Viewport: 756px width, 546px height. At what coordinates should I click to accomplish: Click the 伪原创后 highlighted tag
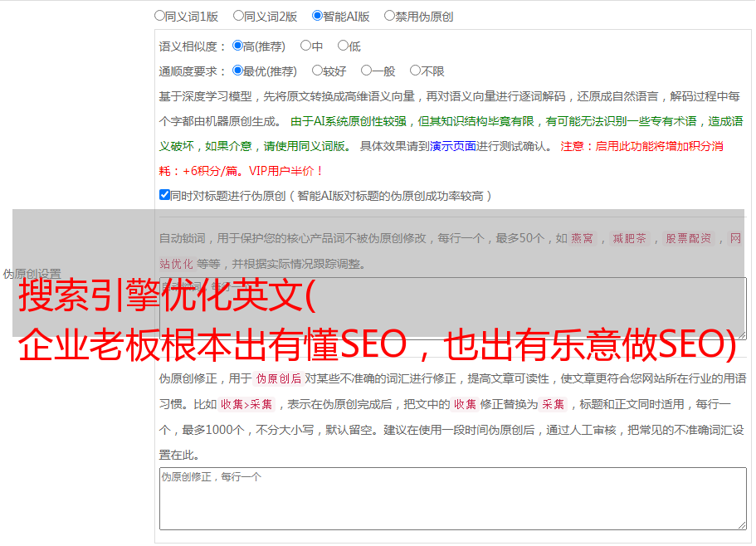coord(279,378)
